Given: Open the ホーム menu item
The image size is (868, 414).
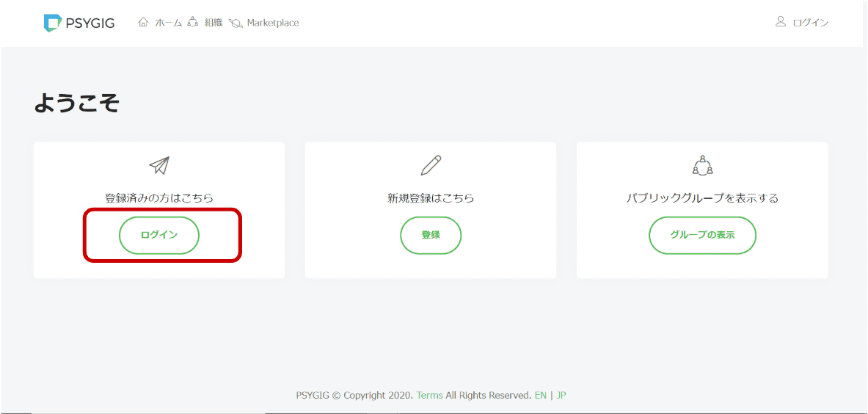Looking at the screenshot, I should click(168, 23).
